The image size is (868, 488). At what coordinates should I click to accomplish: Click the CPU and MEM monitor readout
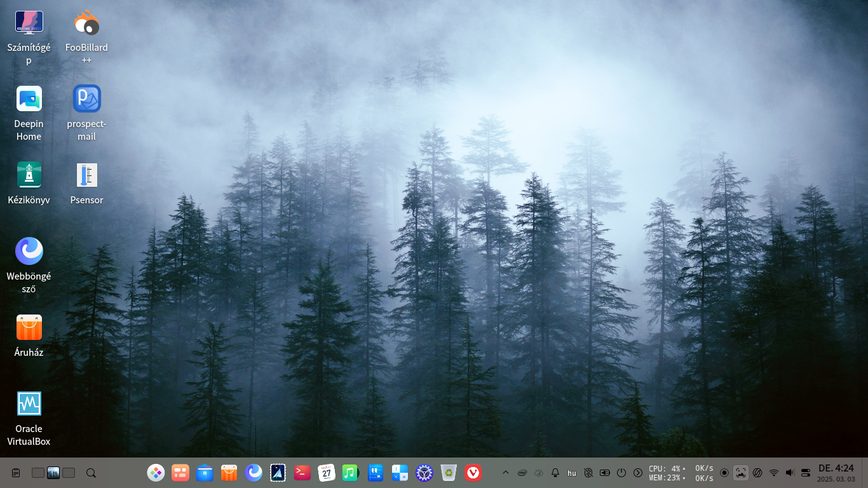(x=667, y=473)
